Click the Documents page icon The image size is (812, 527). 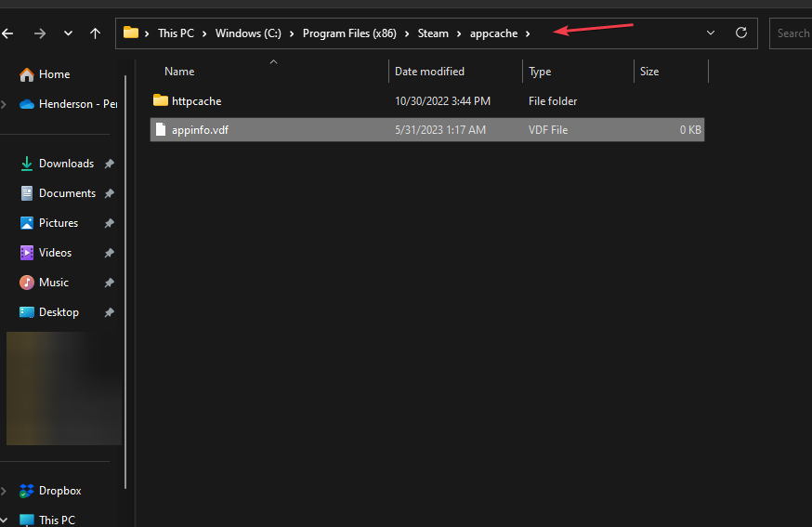26,193
